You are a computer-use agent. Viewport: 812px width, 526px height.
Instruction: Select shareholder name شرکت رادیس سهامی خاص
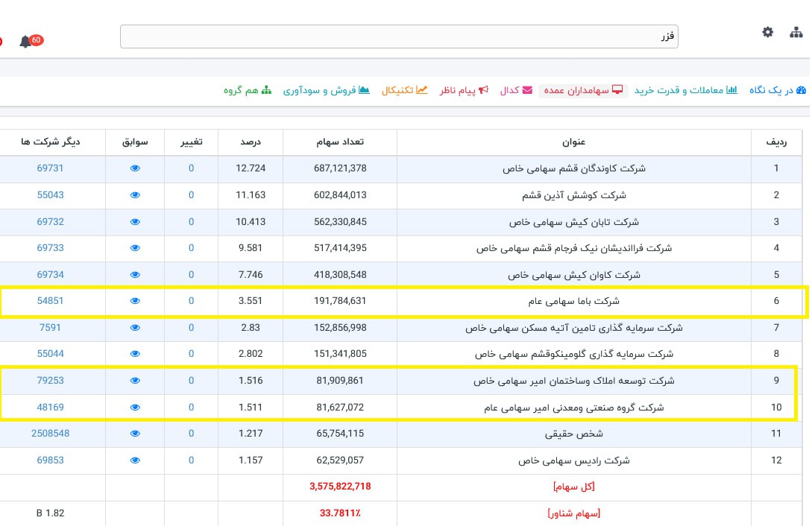pos(574,460)
